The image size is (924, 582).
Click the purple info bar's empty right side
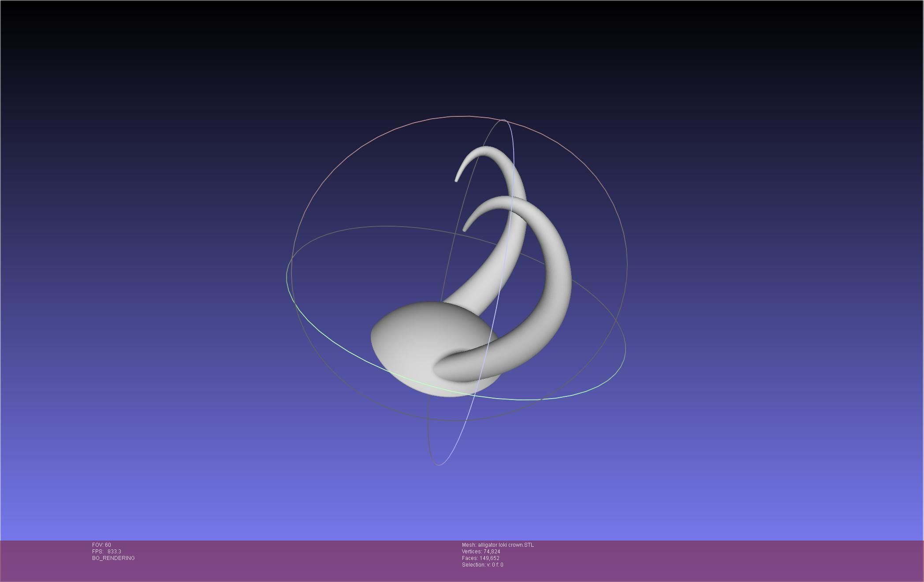[x=749, y=560]
